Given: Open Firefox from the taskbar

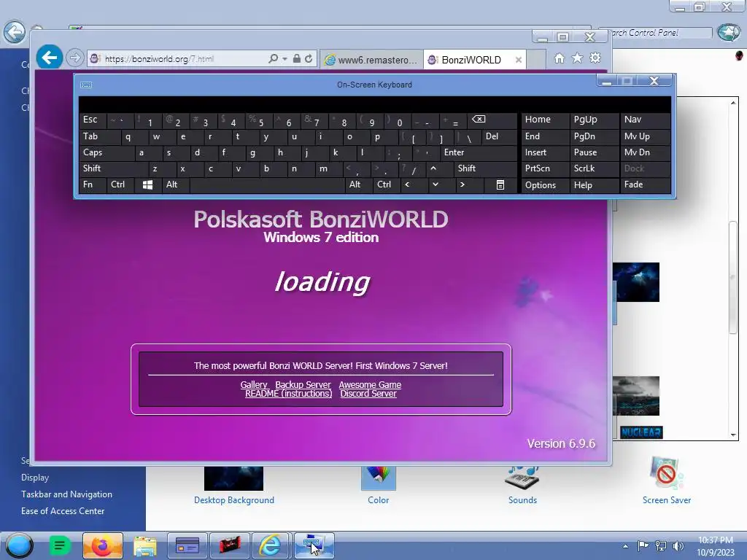Looking at the screenshot, I should pos(102,545).
